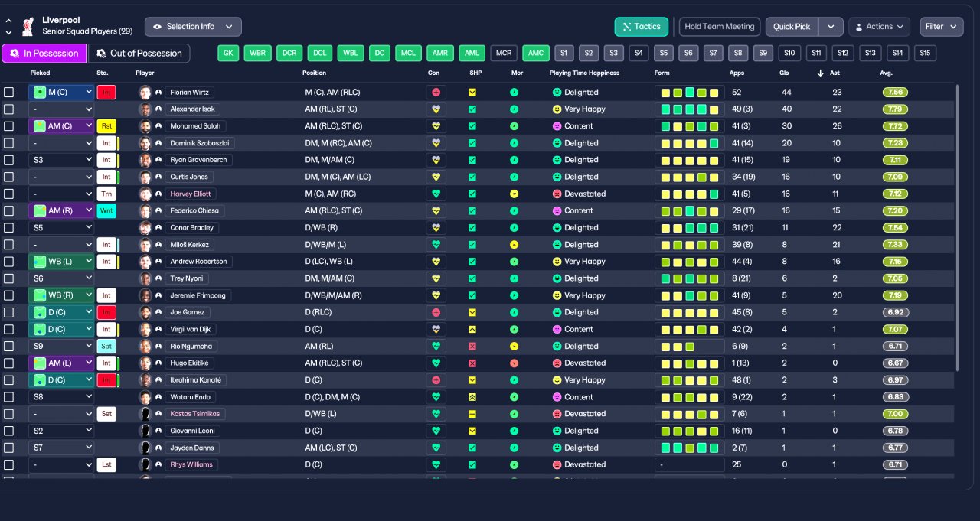The image size is (980, 521).
Task: Tick the checkbox for Virgil van Dijk
Action: pos(8,329)
